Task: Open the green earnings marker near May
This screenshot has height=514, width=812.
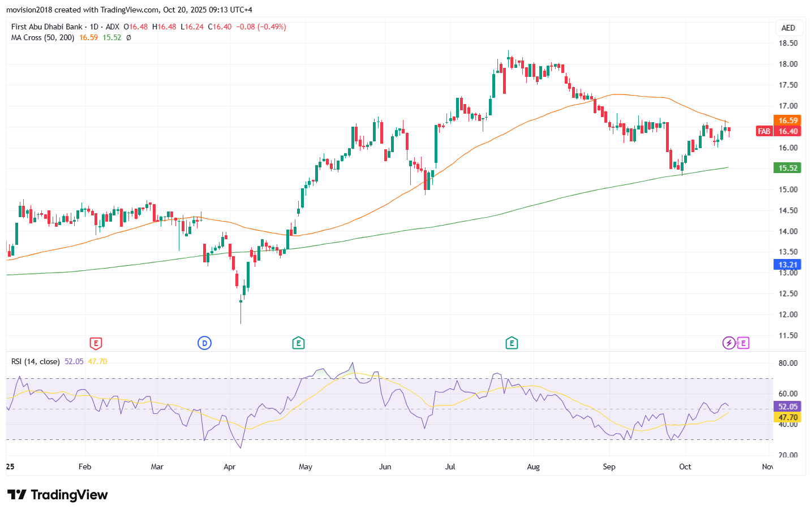Action: tap(298, 343)
